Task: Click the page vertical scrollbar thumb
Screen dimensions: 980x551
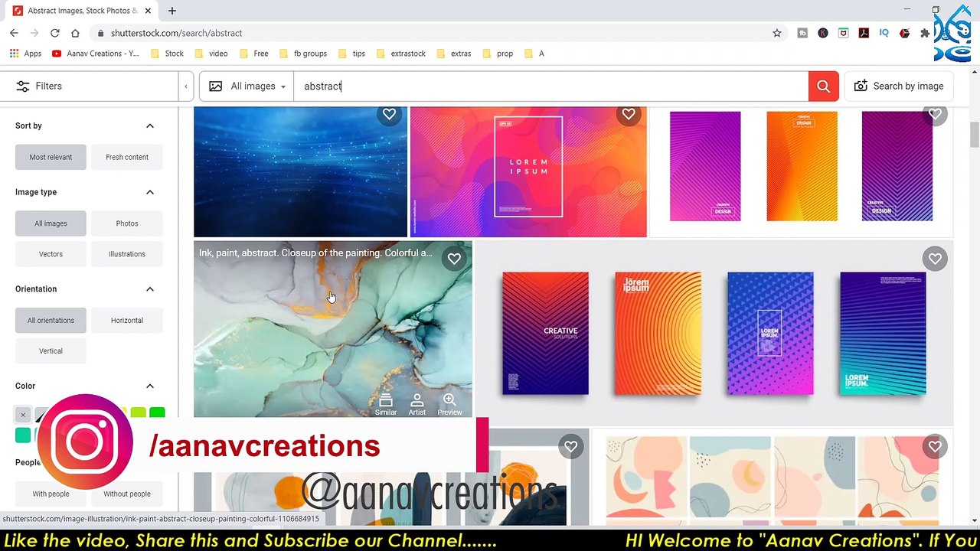Action: click(974, 135)
